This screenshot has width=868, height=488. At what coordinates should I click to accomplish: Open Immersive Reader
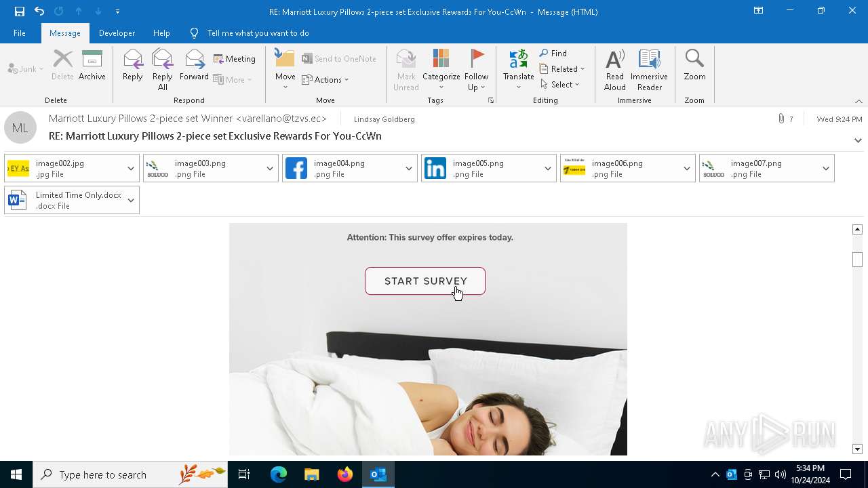click(x=650, y=69)
